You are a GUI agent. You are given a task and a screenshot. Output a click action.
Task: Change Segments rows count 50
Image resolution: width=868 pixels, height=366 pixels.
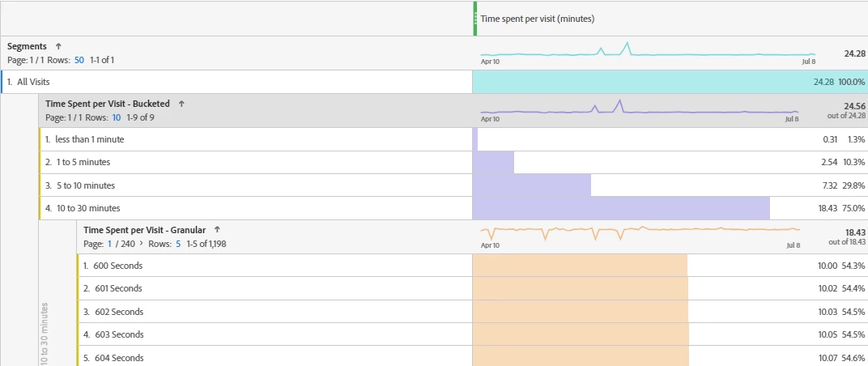click(79, 60)
